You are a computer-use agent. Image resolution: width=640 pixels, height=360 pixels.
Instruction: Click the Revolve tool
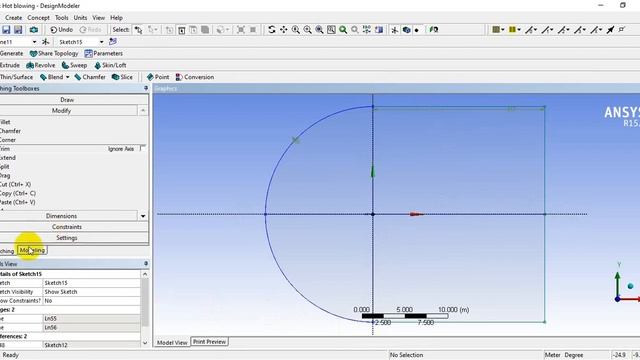[41, 65]
